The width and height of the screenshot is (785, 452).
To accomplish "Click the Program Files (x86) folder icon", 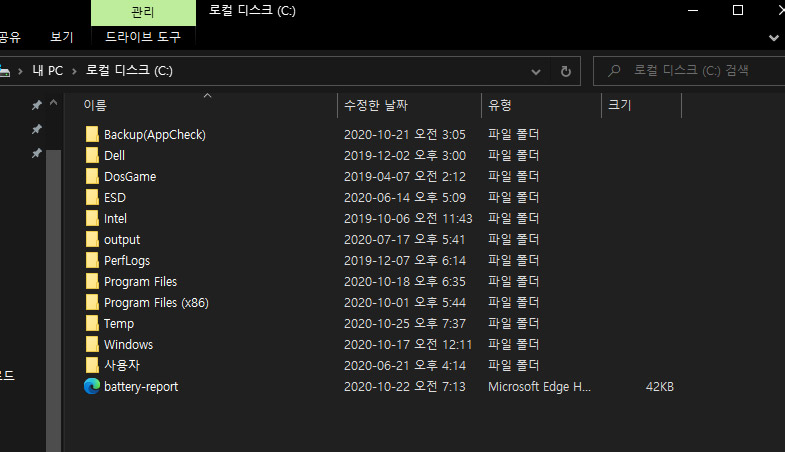I will click(92, 302).
